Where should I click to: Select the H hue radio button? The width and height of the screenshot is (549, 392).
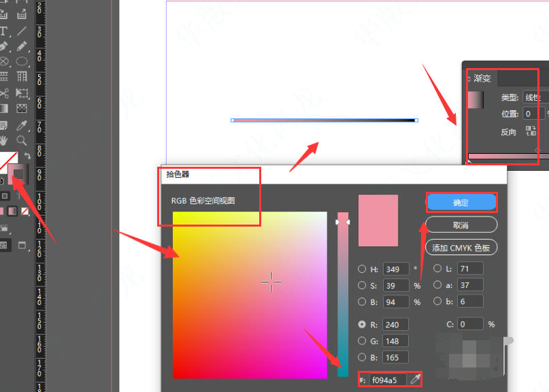pos(362,269)
